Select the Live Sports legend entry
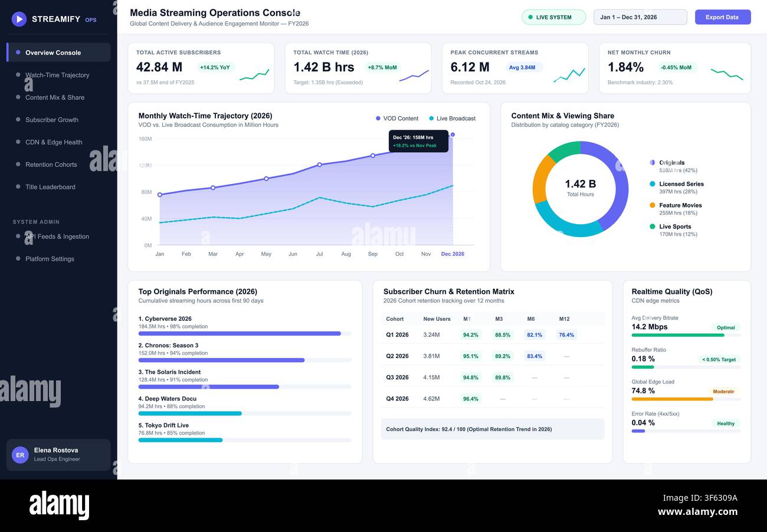767x532 pixels. coord(673,230)
